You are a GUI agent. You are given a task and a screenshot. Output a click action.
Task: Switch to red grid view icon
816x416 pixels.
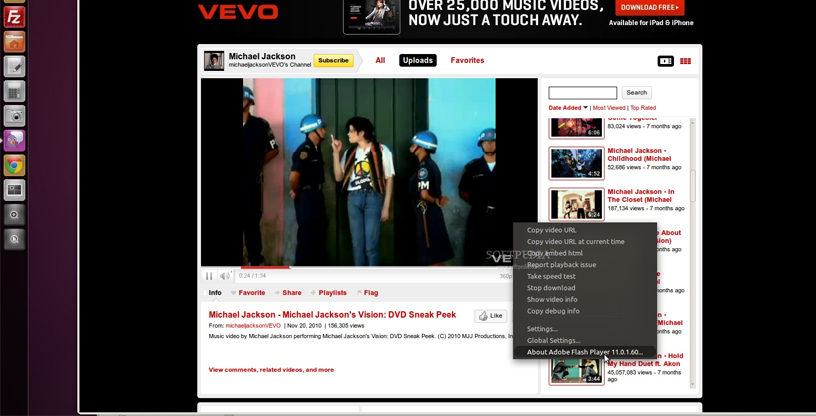685,61
